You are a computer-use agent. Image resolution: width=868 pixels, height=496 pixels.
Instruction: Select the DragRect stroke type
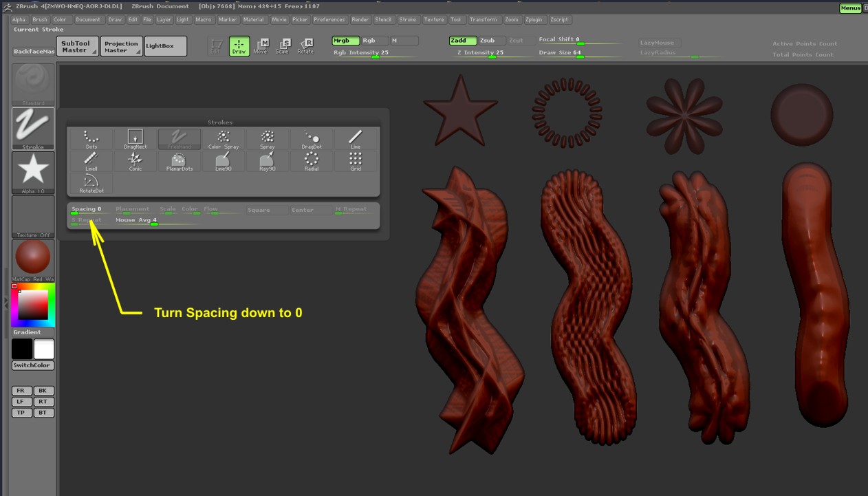pyautogui.click(x=135, y=138)
